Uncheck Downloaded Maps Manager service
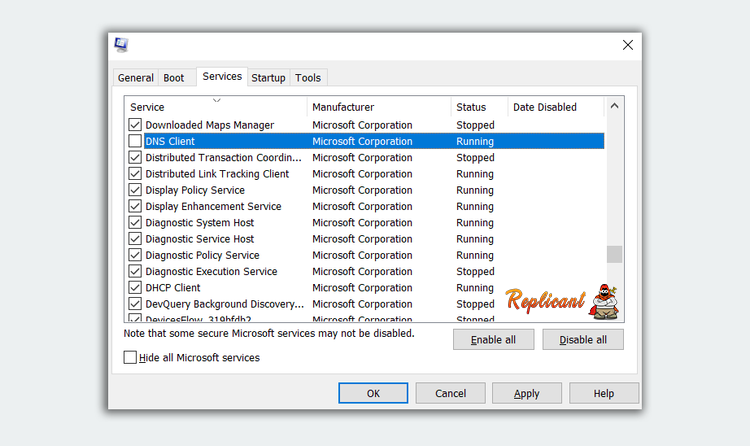 coord(135,125)
